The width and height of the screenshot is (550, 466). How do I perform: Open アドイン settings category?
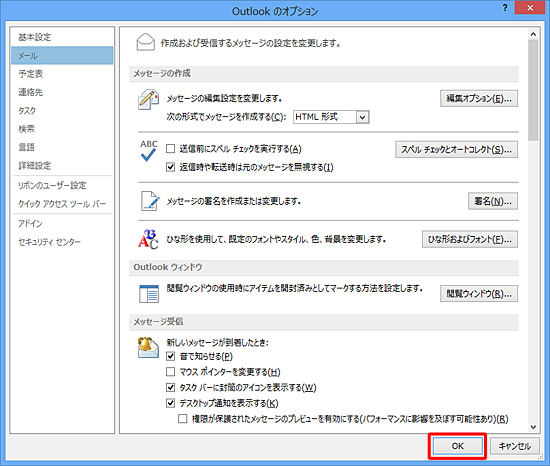[x=62, y=223]
